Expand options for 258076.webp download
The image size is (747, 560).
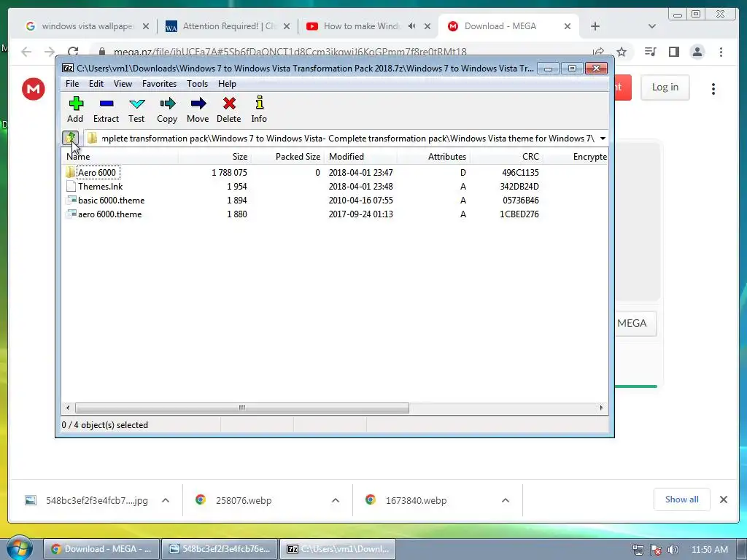point(336,500)
